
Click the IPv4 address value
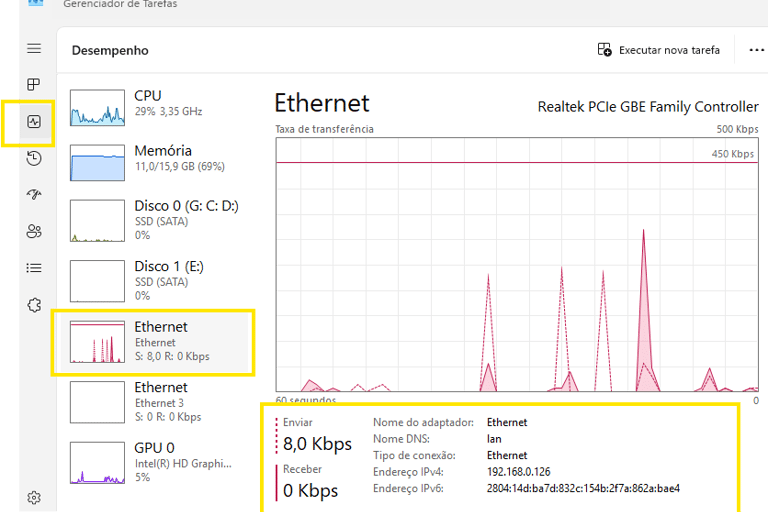click(x=518, y=472)
